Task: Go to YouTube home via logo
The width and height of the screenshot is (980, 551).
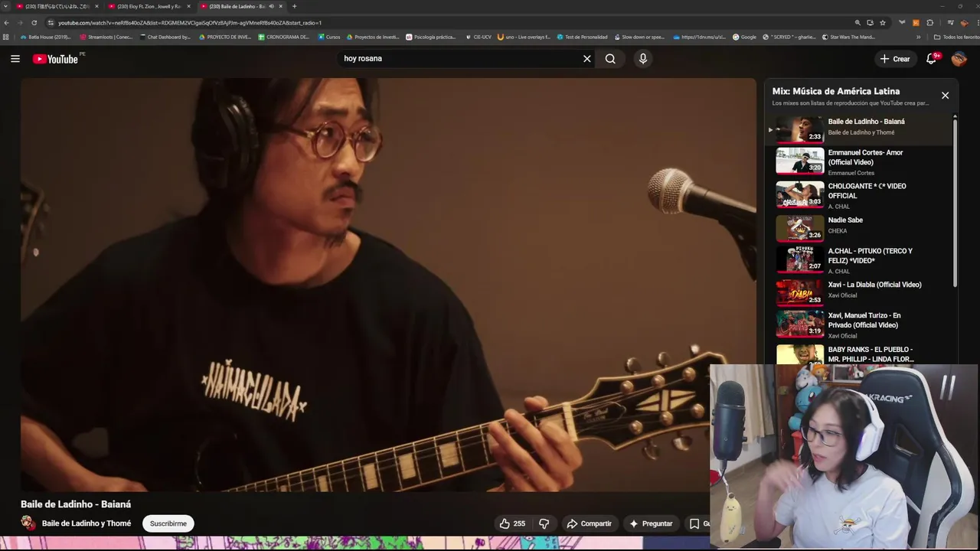Action: pyautogui.click(x=55, y=59)
